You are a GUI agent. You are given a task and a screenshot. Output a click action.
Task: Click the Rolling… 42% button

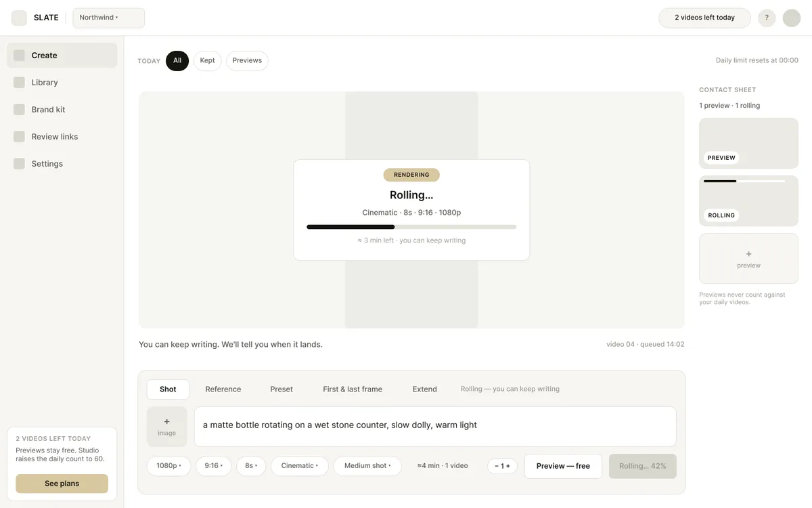coord(643,466)
